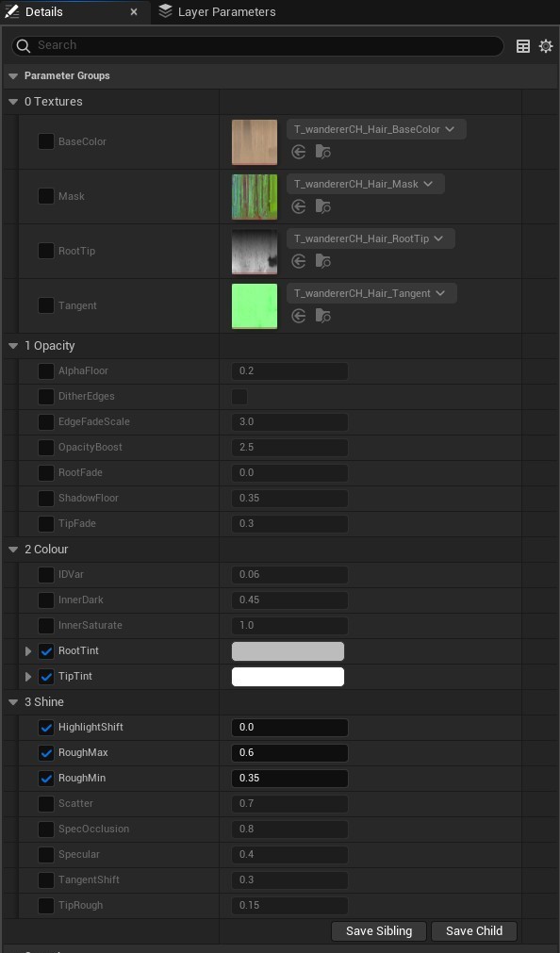Open the RootTint gray color swatch

[288, 651]
